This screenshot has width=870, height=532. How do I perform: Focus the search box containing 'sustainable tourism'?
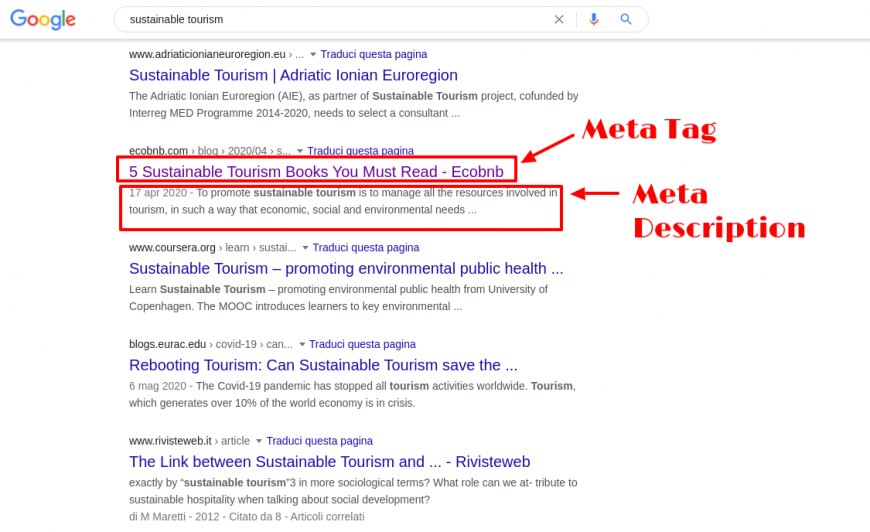[330, 19]
